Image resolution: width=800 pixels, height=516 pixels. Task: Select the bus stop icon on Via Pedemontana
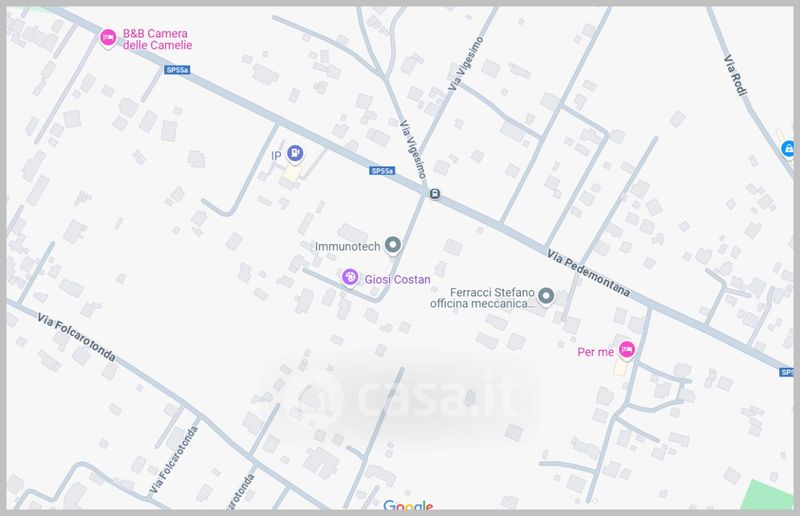click(435, 194)
